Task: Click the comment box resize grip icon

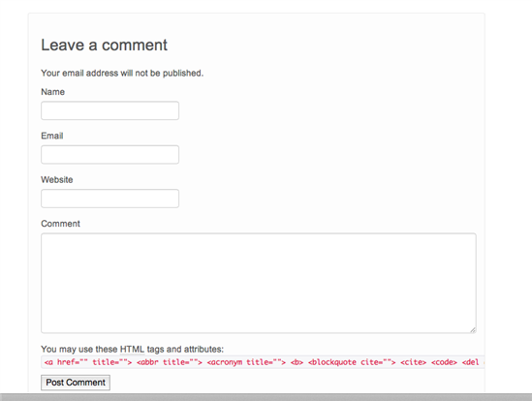Action: pos(473,329)
